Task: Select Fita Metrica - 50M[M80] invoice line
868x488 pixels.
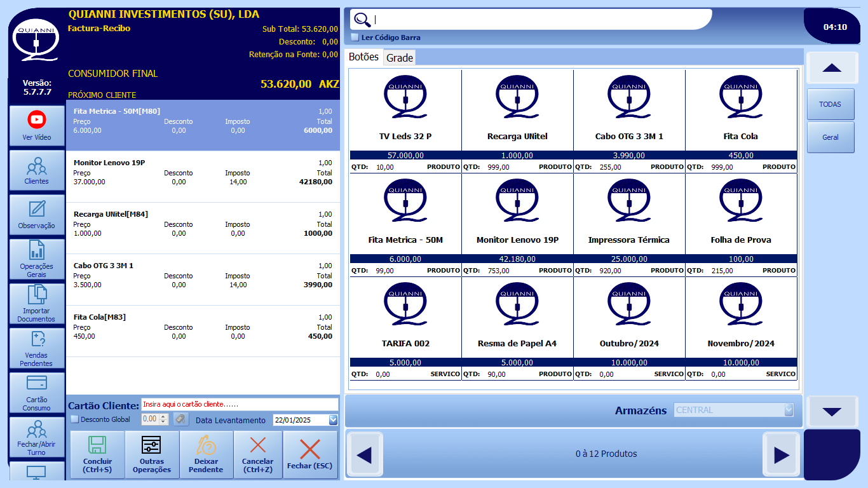Action: click(203, 125)
